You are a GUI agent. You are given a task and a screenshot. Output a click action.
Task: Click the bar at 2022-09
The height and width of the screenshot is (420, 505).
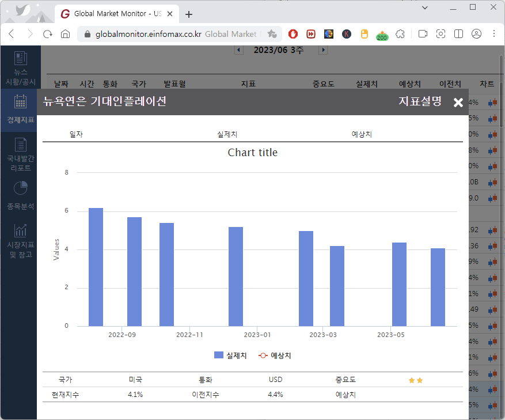134,272
